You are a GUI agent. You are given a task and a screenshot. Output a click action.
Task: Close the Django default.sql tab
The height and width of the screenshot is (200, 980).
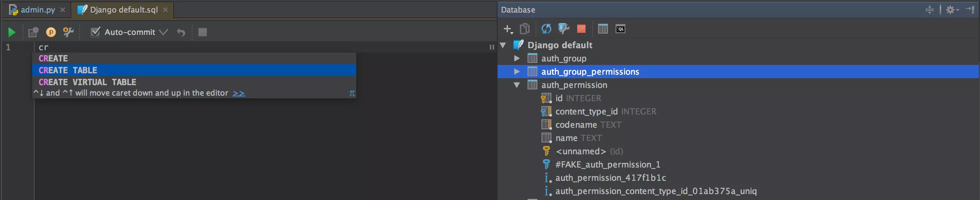tap(166, 10)
